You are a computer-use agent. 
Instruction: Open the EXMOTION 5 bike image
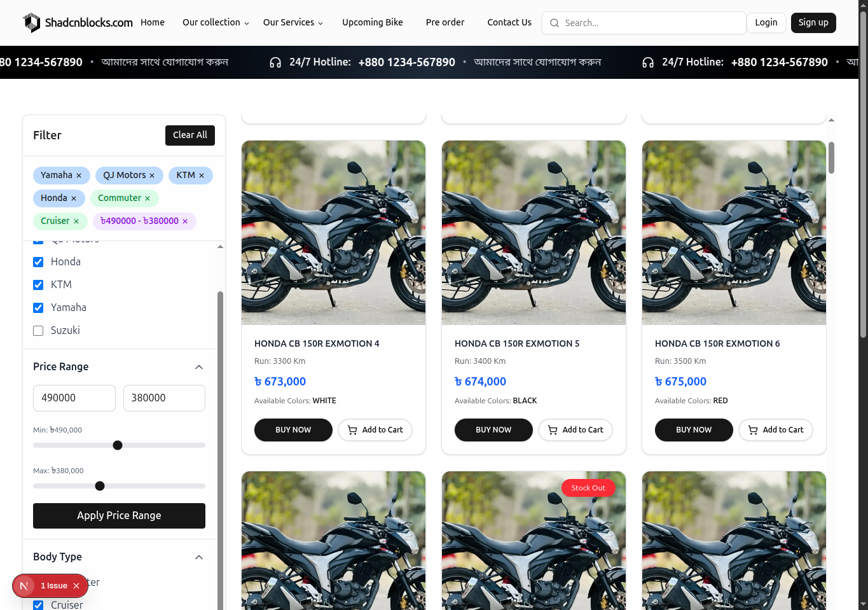(534, 233)
